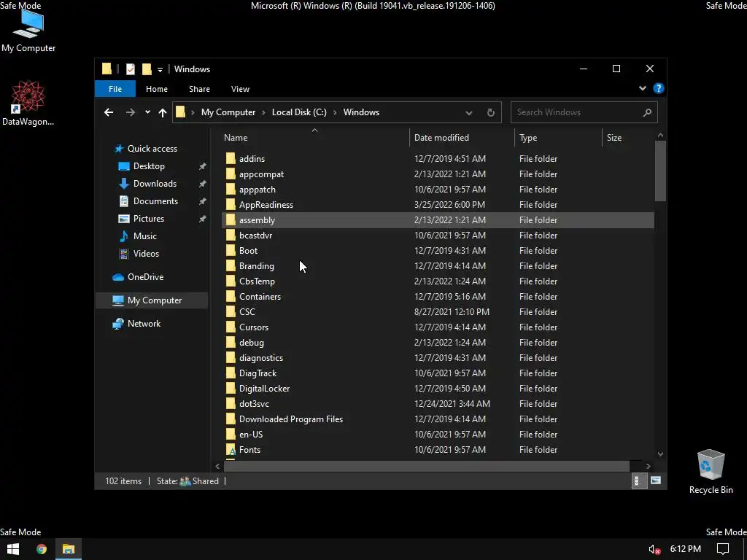
Task: Click the Properties quick access toolbar icon
Action: point(130,69)
